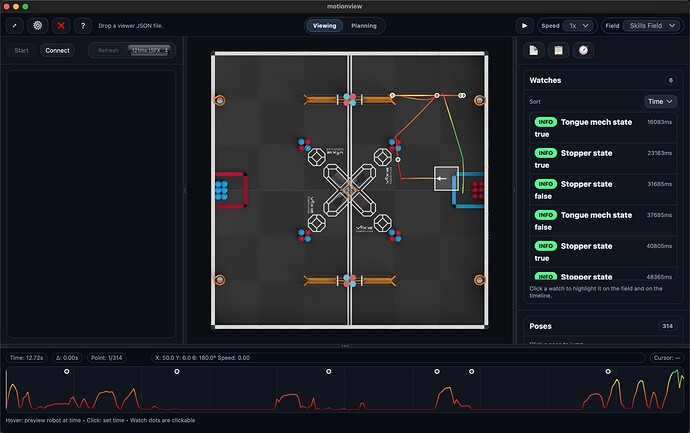The image size is (690, 433).
Task: Open the Sort by Time dropdown
Action: click(x=660, y=102)
